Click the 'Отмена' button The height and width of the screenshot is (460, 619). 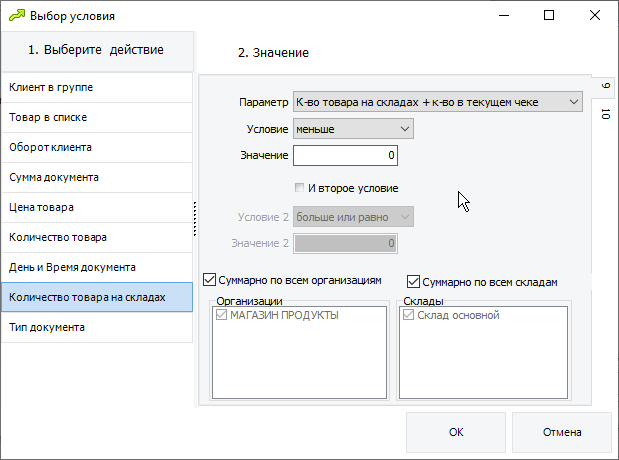pyautogui.click(x=562, y=432)
